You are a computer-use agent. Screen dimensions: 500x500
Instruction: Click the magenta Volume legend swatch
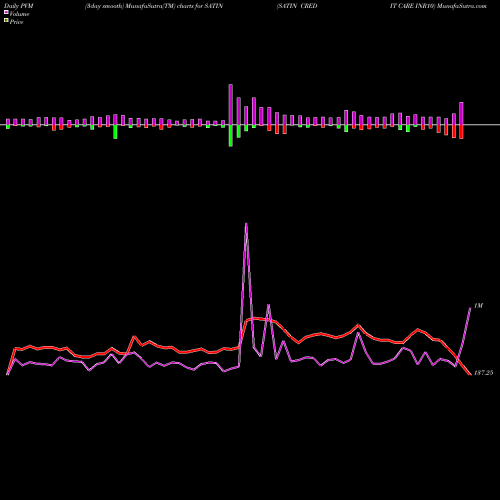click(x=6, y=12)
